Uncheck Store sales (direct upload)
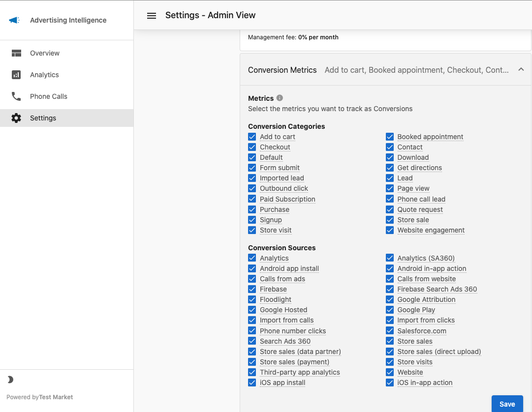Screen dimensions: 532x412 pos(390,352)
